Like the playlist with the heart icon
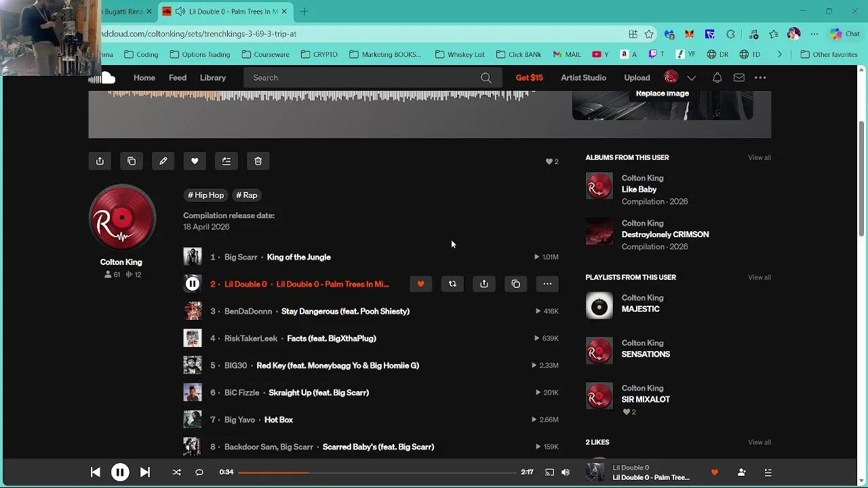The height and width of the screenshot is (488, 868). [195, 161]
